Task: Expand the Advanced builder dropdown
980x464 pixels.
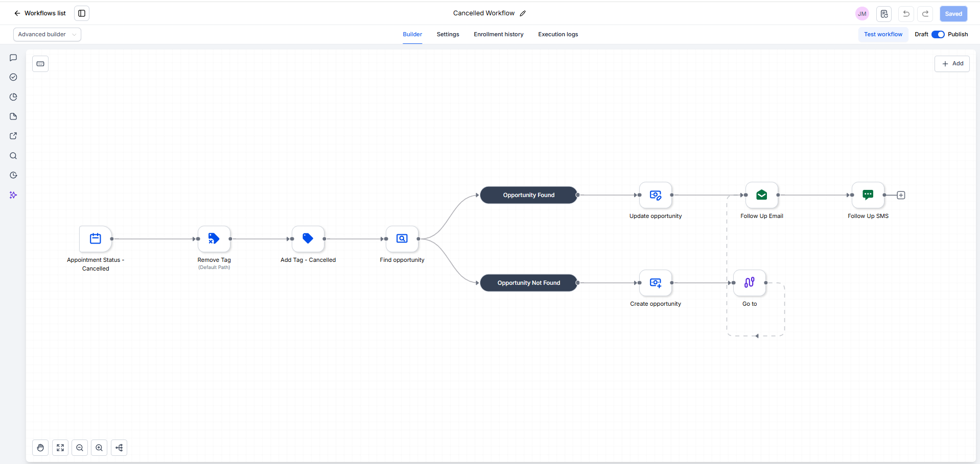Action: (x=47, y=34)
